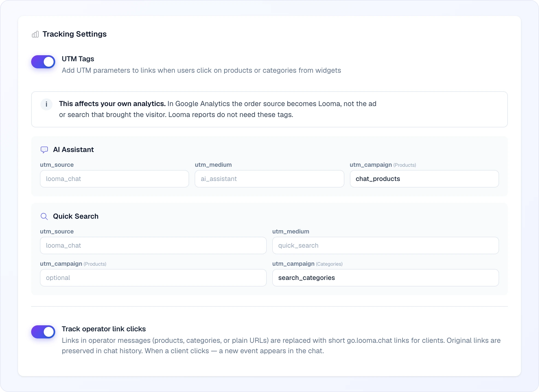Focus the AI Assistant utm_medium field
The height and width of the screenshot is (392, 539).
pyautogui.click(x=269, y=179)
